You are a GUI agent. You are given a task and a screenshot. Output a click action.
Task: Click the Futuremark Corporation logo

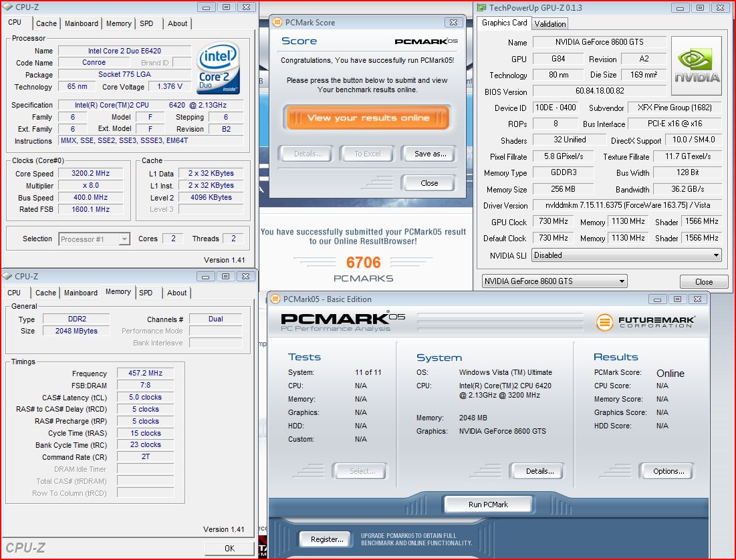(x=645, y=322)
